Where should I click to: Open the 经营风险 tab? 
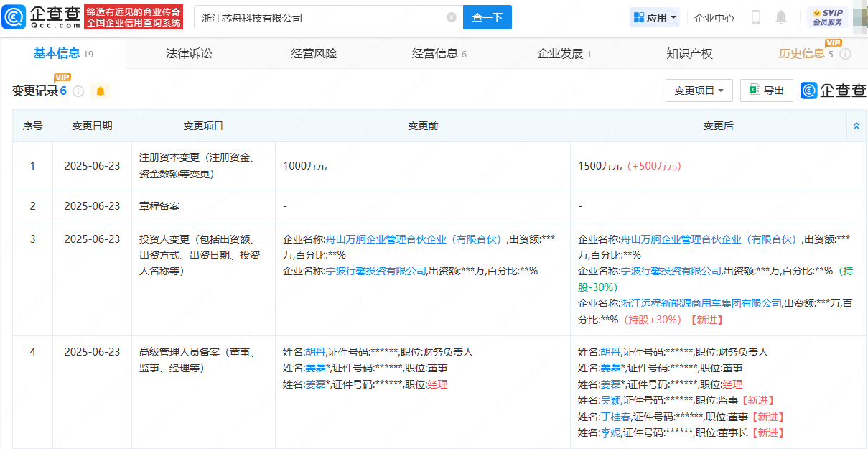(x=314, y=53)
